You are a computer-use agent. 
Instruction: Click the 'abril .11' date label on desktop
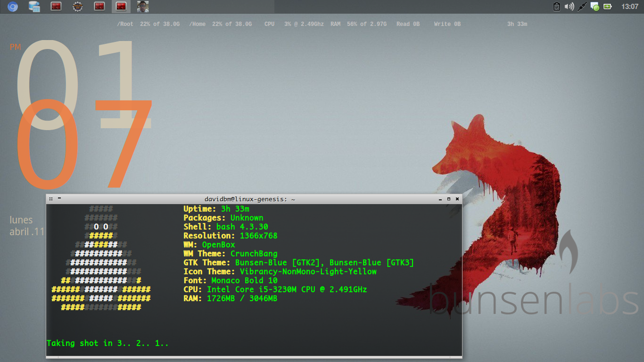click(x=27, y=232)
